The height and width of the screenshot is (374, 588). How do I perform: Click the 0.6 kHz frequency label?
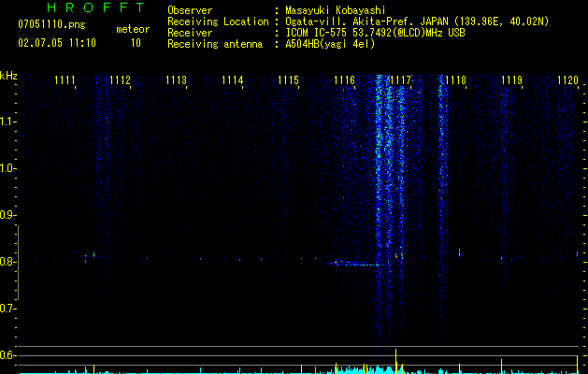(x=7, y=355)
